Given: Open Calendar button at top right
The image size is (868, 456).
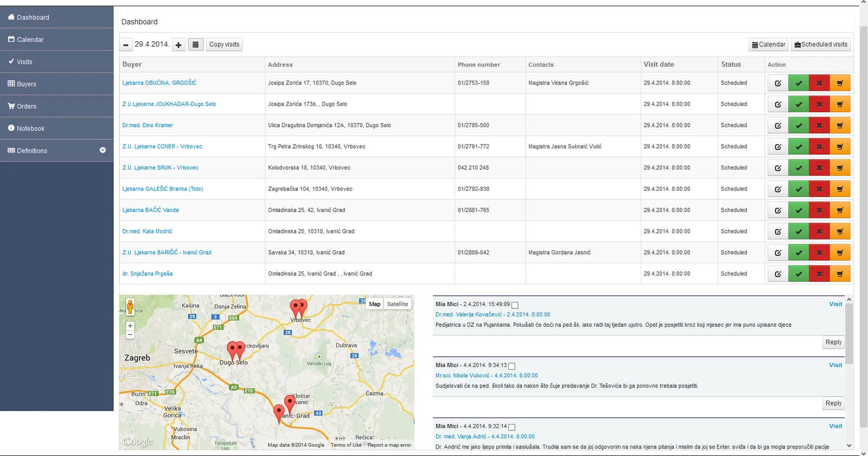Looking at the screenshot, I should (x=769, y=45).
